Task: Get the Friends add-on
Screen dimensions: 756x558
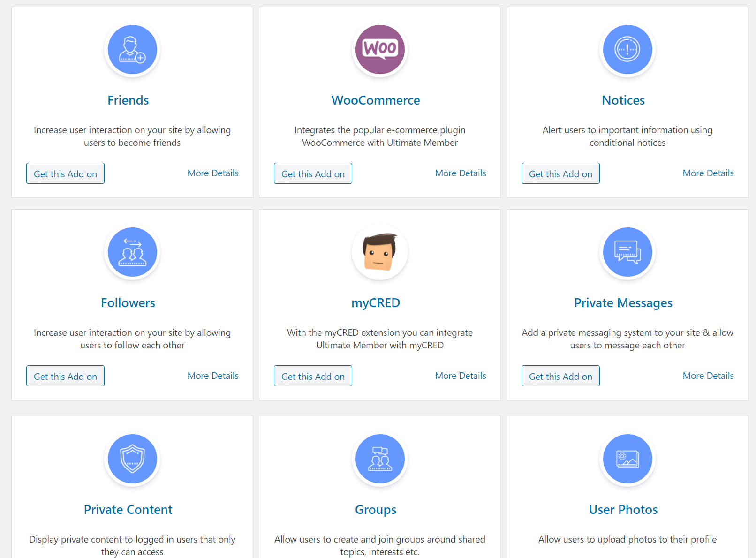Action: [x=65, y=173]
